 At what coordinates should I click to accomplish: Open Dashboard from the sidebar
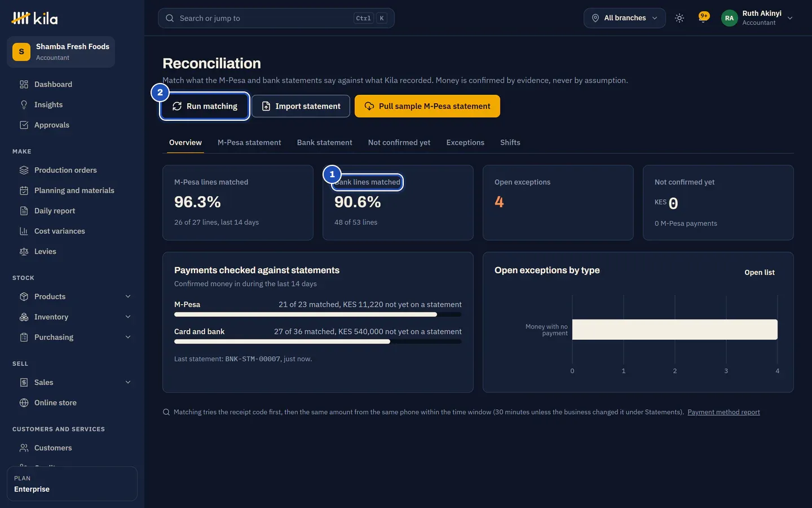tap(72, 84)
